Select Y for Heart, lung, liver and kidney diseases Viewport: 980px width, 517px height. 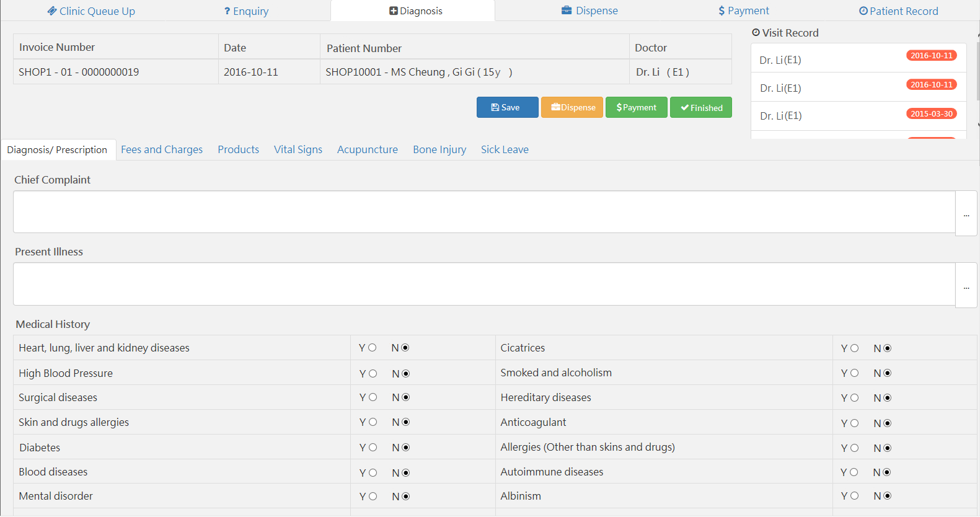click(x=373, y=348)
